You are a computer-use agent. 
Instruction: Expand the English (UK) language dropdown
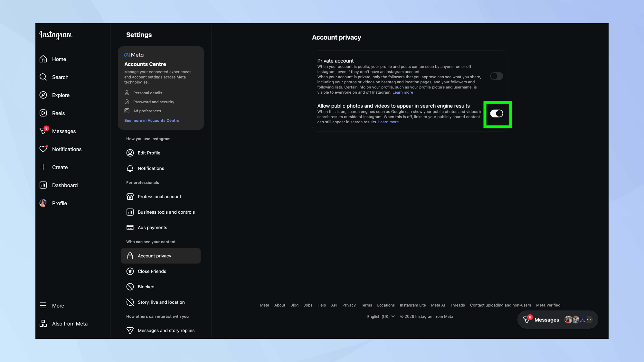coord(381,317)
